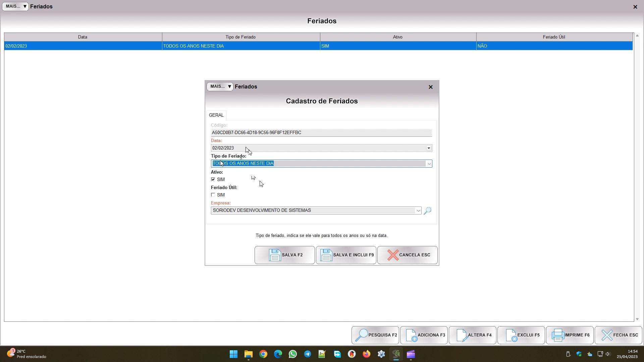
Task: Uncheck the Ativo SIM checkbox
Action: coord(213,180)
